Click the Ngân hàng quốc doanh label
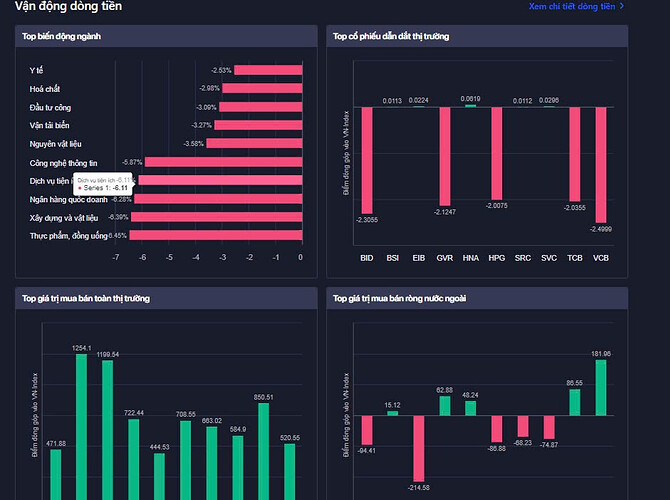Viewport: 670px width, 500px height. pyautogui.click(x=68, y=200)
